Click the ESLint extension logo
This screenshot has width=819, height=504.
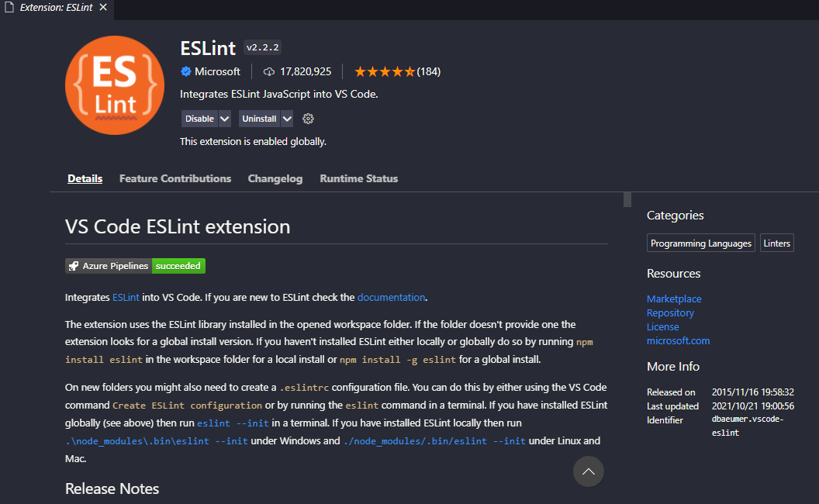[x=115, y=85]
